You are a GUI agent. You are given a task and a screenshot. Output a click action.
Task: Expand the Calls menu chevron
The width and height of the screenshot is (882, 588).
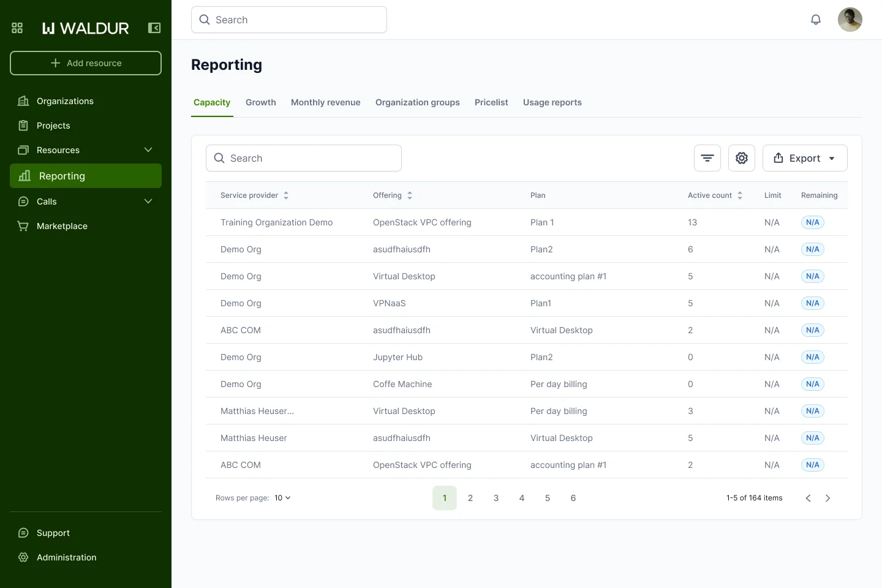[x=148, y=202]
